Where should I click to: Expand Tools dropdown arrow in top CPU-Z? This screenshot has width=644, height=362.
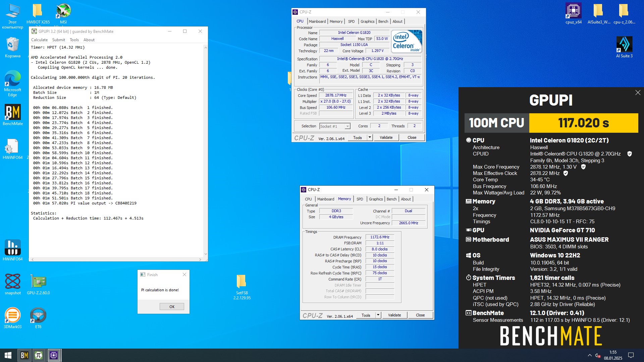(370, 137)
